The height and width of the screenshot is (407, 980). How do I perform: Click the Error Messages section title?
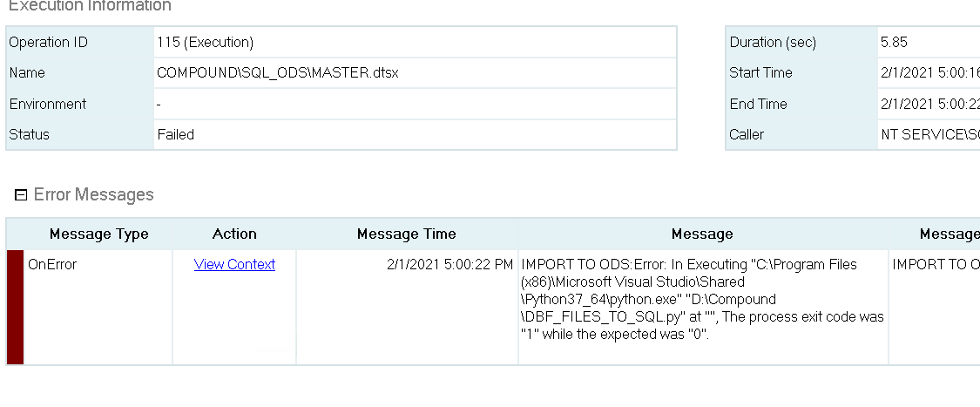point(93,195)
